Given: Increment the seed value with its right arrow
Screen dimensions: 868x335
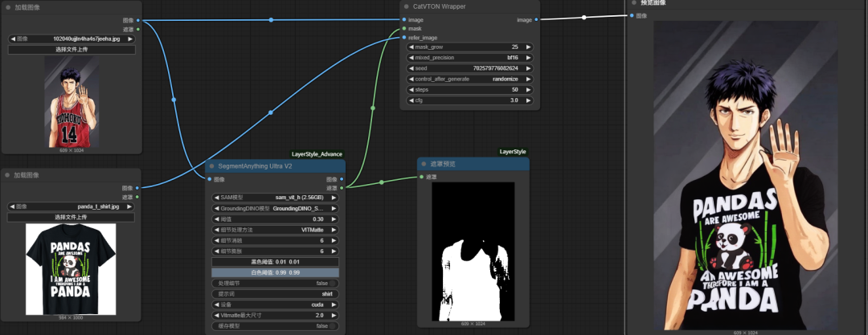Looking at the screenshot, I should pyautogui.click(x=528, y=68).
